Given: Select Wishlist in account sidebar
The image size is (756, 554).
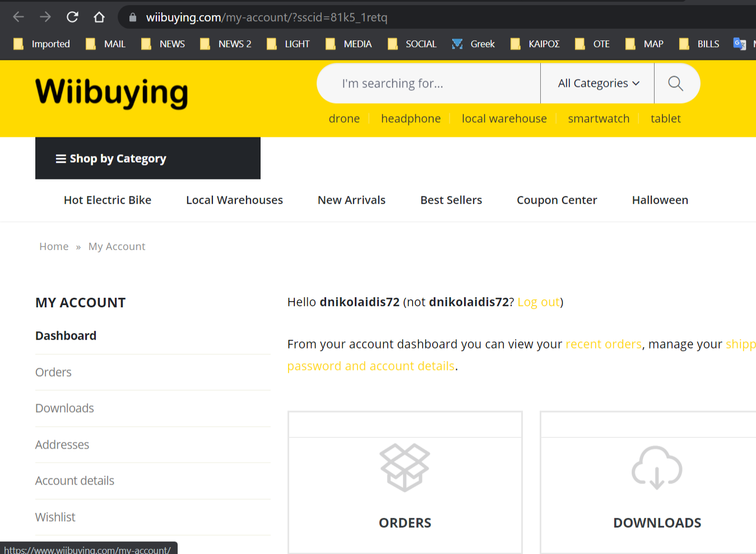Looking at the screenshot, I should (55, 517).
